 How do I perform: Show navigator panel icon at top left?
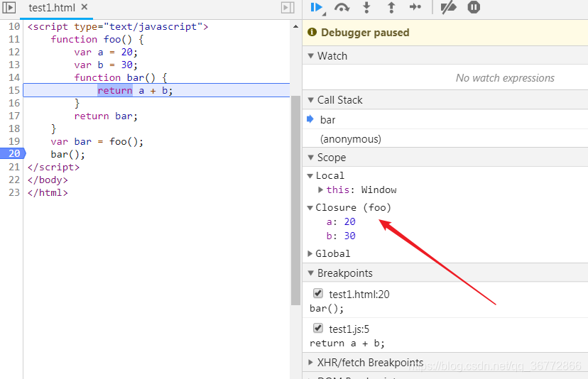pyautogui.click(x=9, y=8)
